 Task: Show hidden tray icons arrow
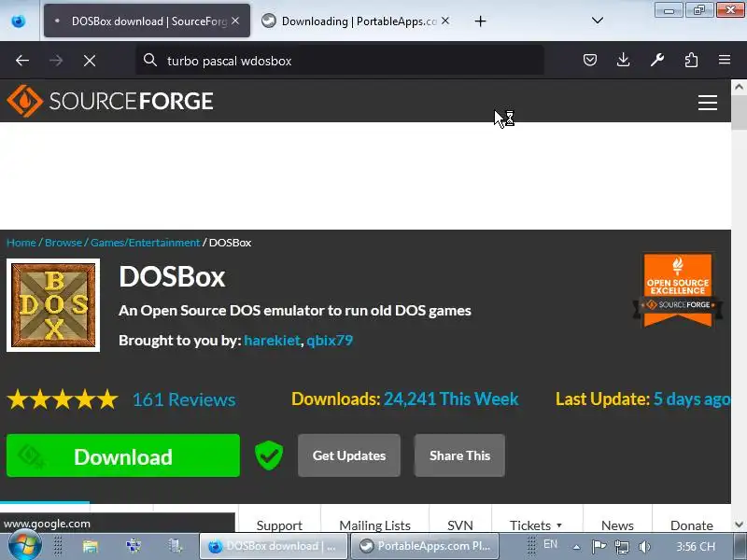576,547
